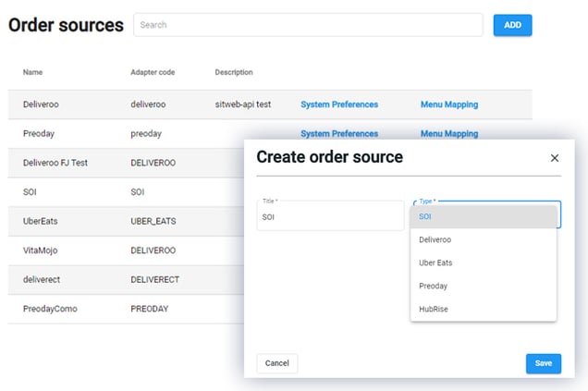The width and height of the screenshot is (588, 391).
Task: Open System Preferences for Preoday
Action: pos(339,134)
